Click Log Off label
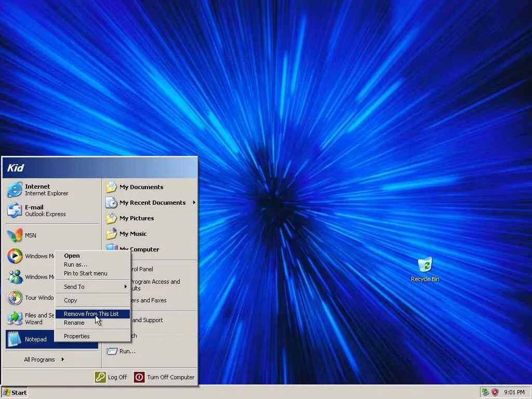 117,377
